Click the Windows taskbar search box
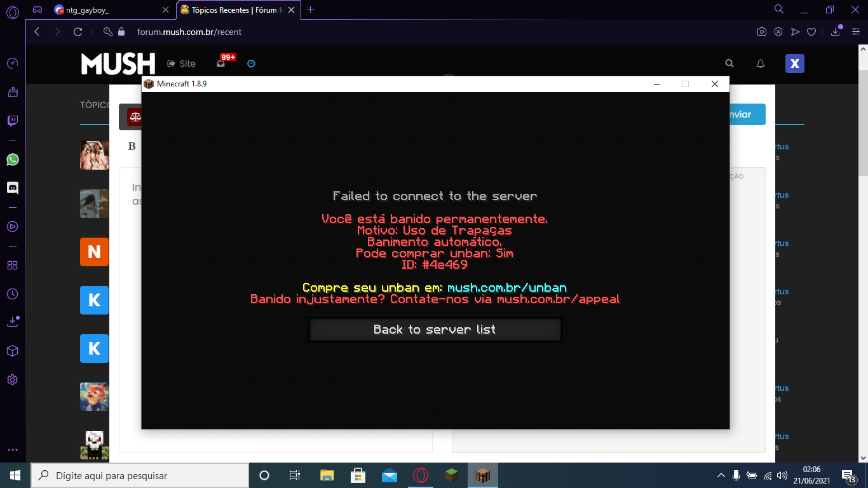The height and width of the screenshot is (488, 868). pos(140,475)
